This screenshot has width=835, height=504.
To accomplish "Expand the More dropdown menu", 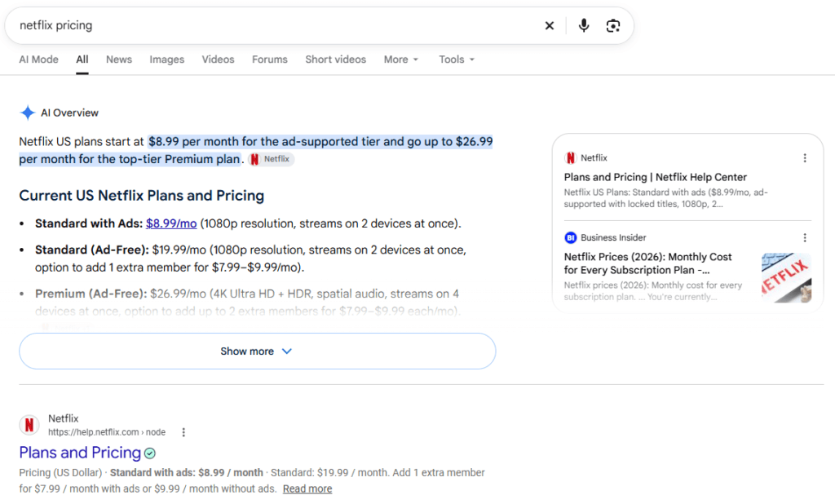I will [401, 60].
